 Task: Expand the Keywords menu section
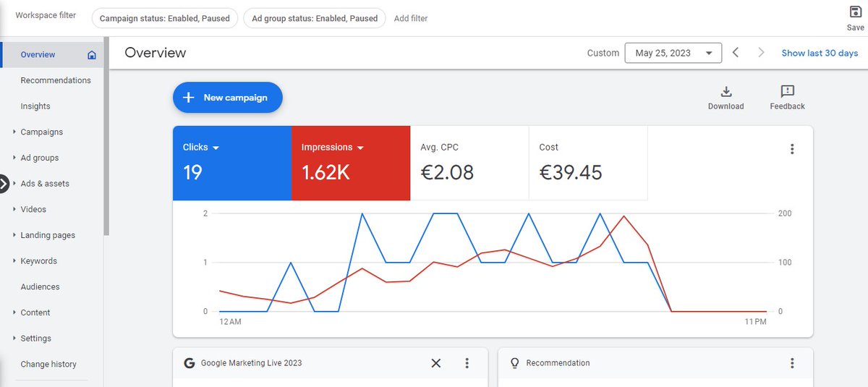point(14,261)
